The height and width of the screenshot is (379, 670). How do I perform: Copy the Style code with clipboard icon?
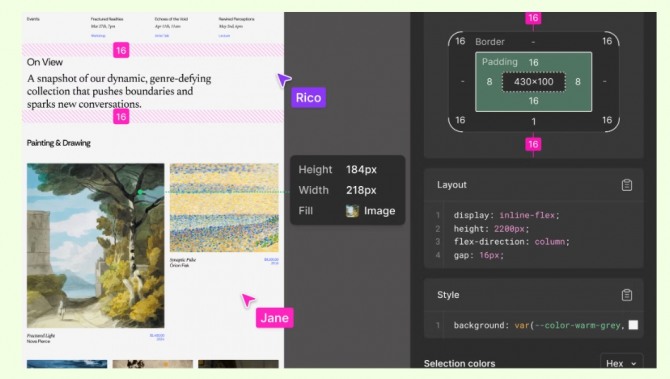click(626, 295)
